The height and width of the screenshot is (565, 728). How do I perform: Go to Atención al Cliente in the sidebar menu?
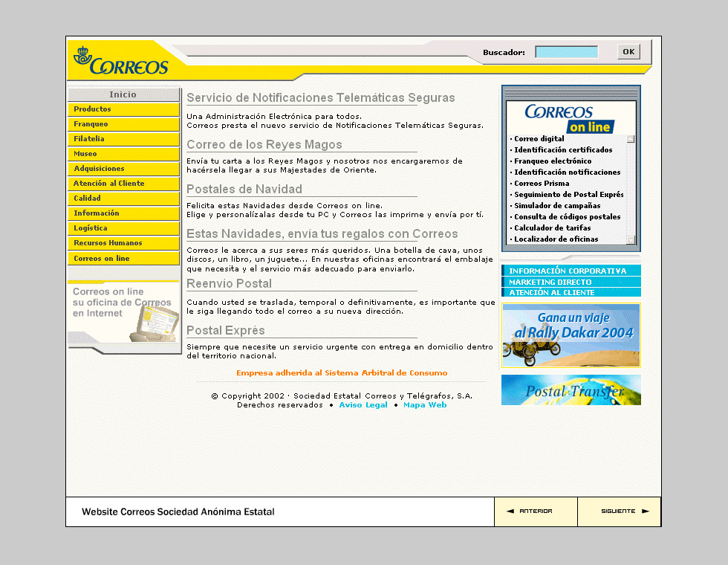click(123, 184)
